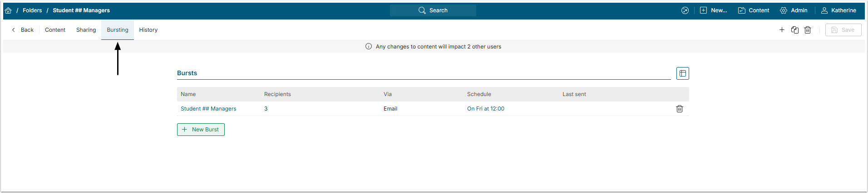Image resolution: width=868 pixels, height=193 pixels.
Task: Click the table layout icon beside Bursts
Action: [683, 73]
